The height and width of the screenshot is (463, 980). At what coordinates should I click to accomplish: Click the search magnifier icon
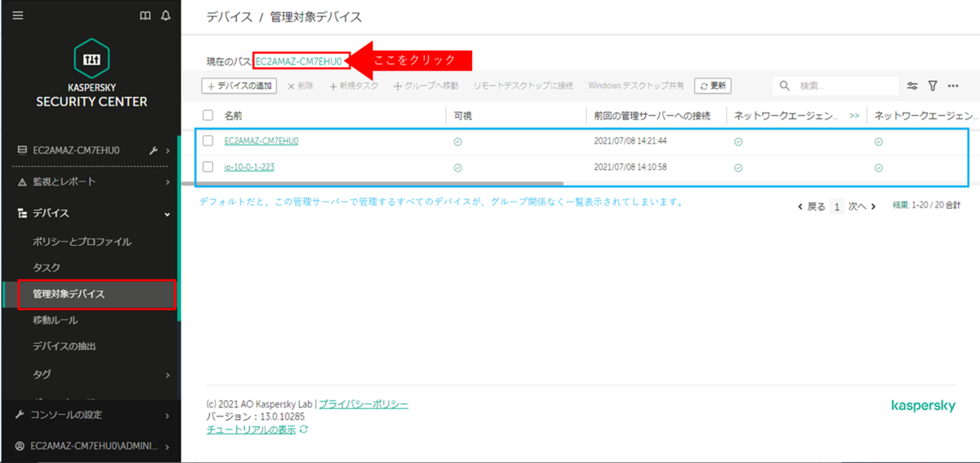(x=785, y=86)
